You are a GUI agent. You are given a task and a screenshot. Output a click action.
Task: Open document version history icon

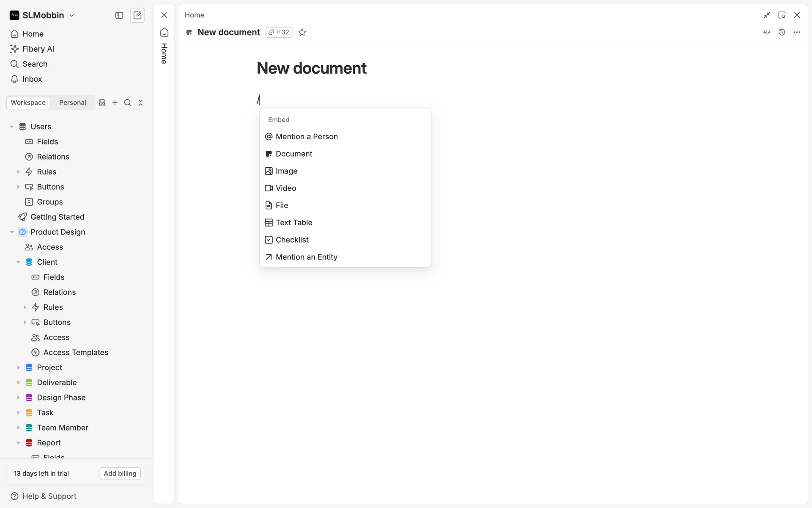click(x=782, y=32)
